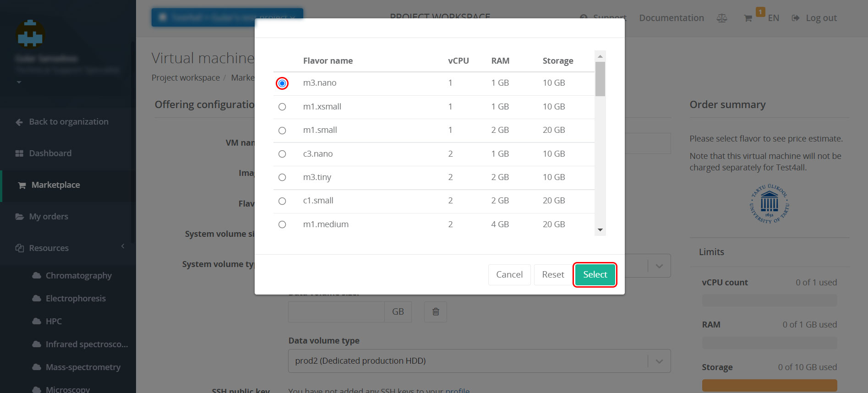Viewport: 868px width, 393px height.
Task: Open the shopping cart icon in header
Action: [x=748, y=18]
